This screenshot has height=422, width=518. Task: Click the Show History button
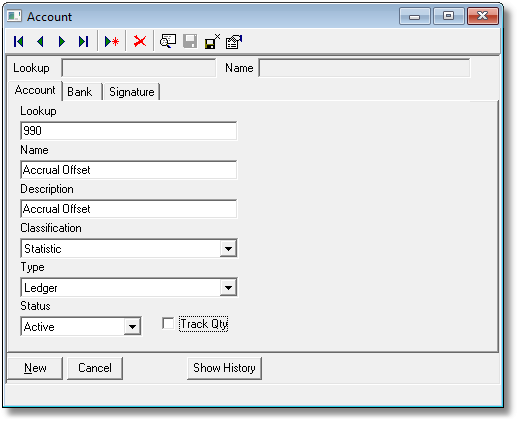(224, 368)
